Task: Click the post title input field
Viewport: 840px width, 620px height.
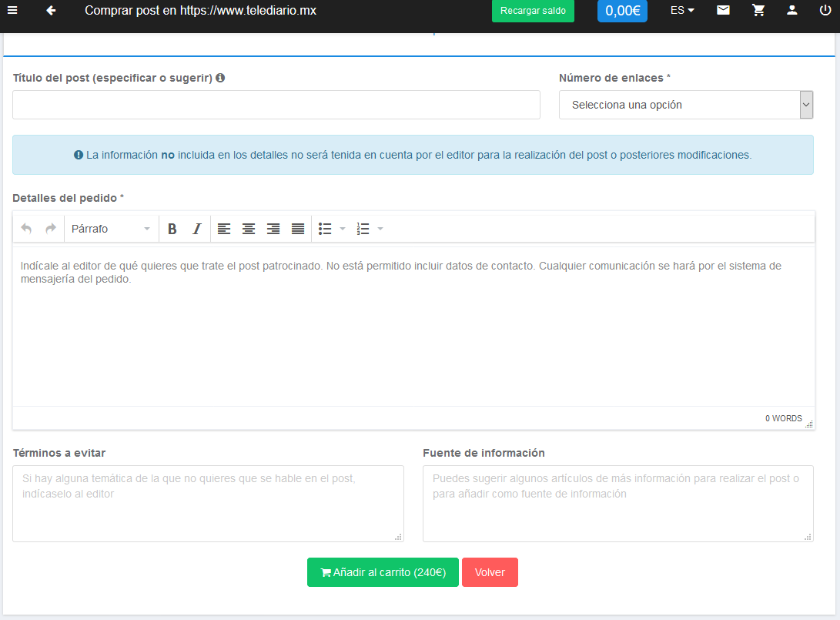Action: 276,105
